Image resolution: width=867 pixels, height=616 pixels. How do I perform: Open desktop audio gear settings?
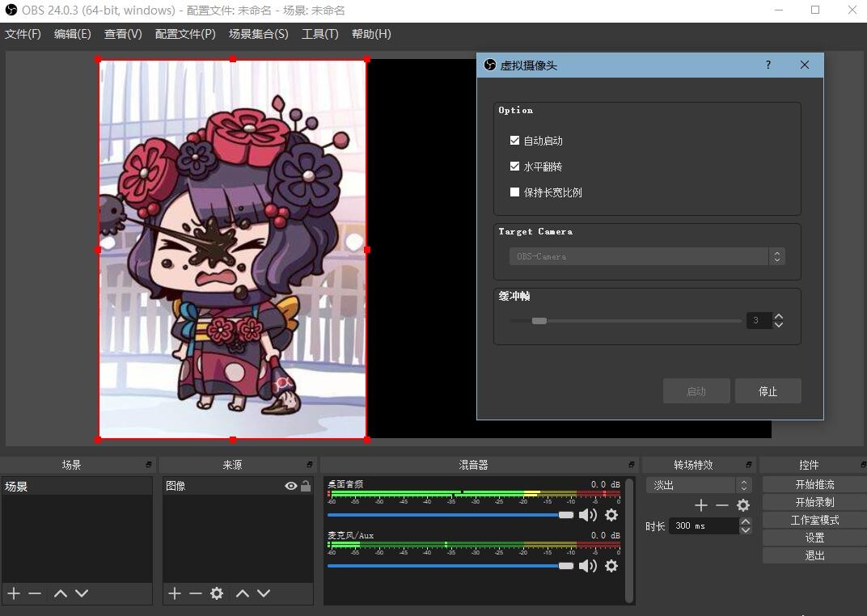coord(611,515)
